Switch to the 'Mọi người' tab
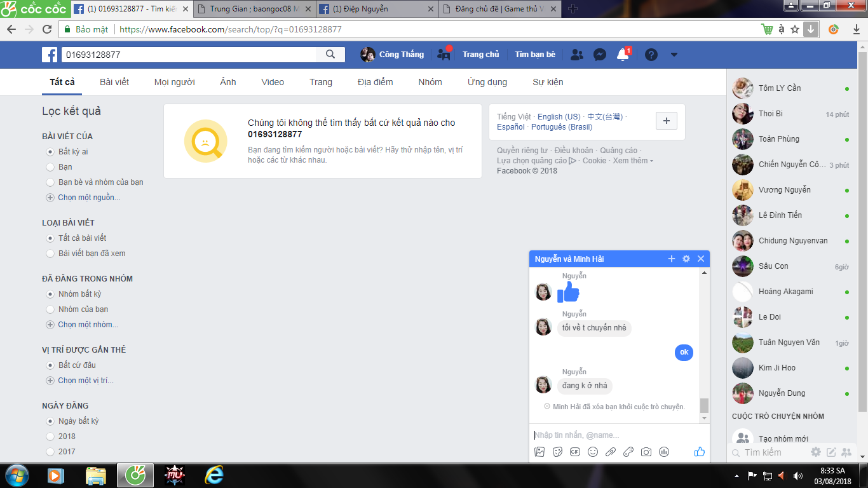This screenshot has width=868, height=488. click(x=174, y=82)
